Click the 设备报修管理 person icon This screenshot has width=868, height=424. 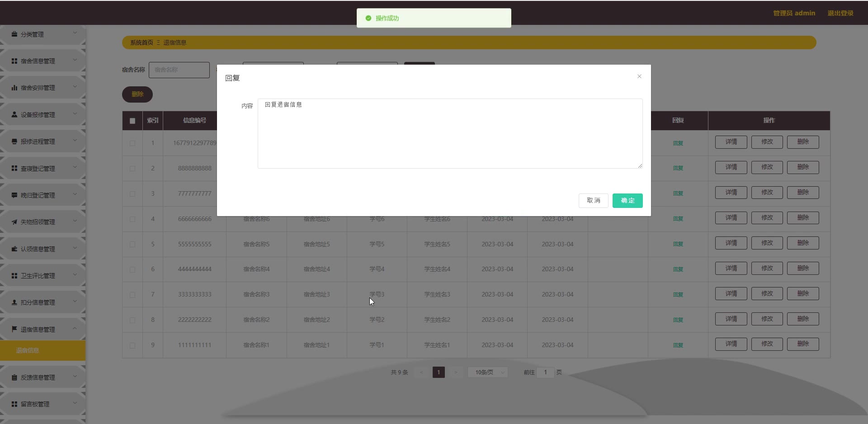point(14,114)
